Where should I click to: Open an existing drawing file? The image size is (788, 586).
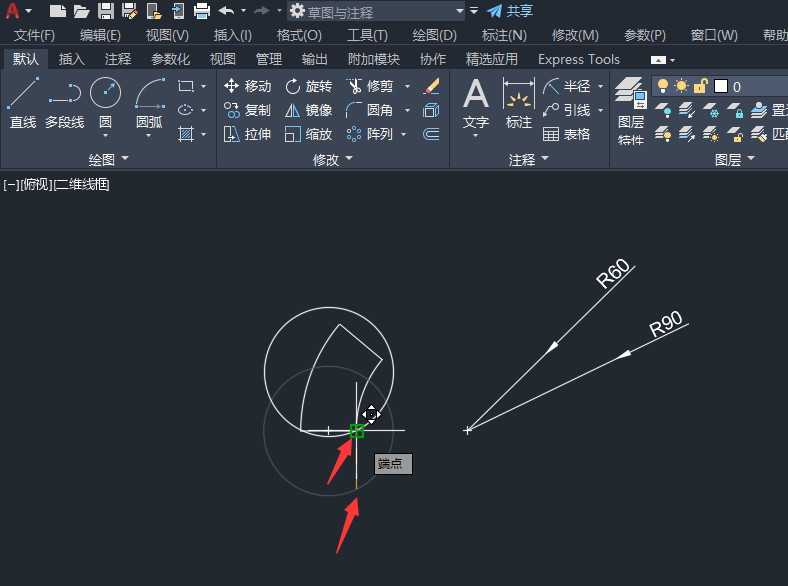[x=81, y=11]
